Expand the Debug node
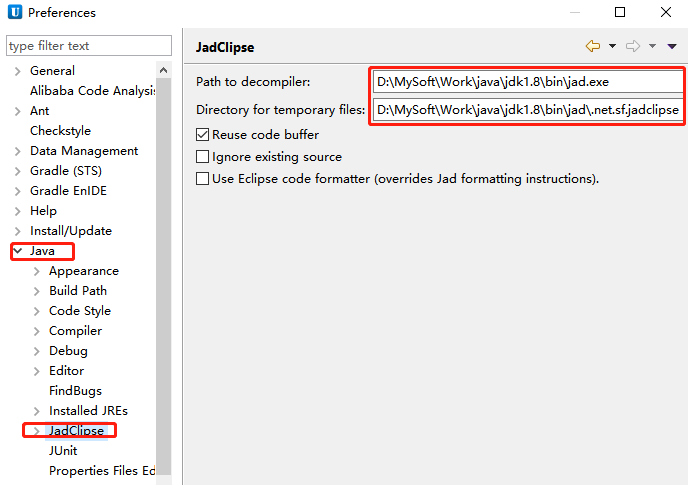 (37, 352)
